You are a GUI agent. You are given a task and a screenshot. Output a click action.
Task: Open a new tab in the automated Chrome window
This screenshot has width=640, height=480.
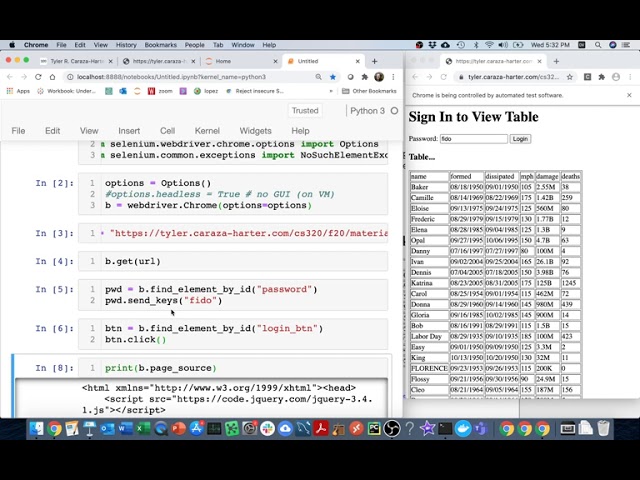[556, 61]
